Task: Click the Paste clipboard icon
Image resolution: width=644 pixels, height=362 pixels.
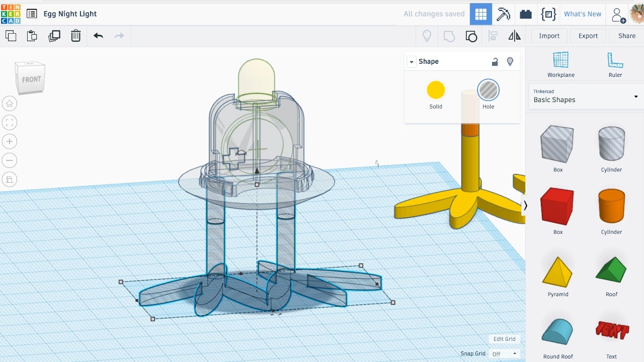Action: (32, 36)
